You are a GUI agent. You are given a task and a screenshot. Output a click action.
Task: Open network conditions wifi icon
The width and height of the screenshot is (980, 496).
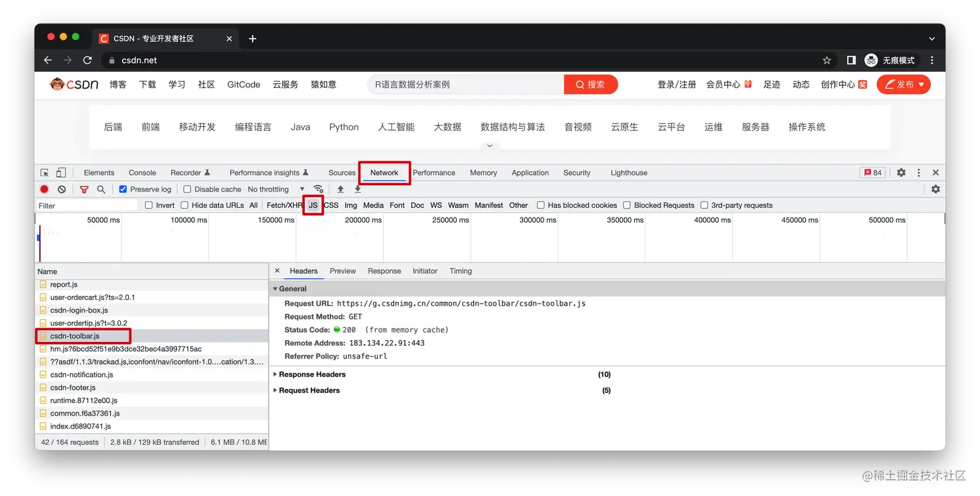tap(318, 189)
